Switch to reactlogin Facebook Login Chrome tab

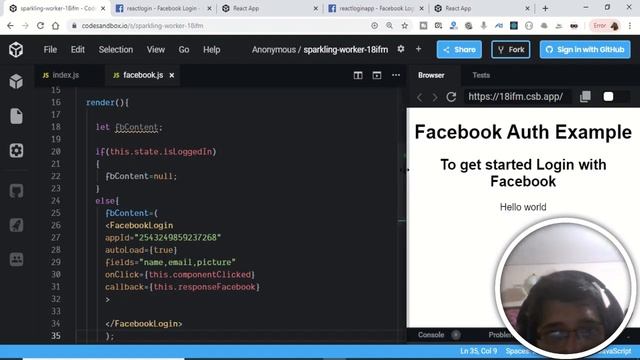[x=163, y=8]
